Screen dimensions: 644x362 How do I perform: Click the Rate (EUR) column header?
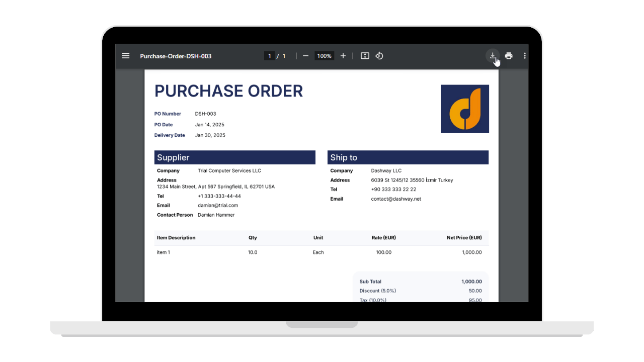(384, 238)
